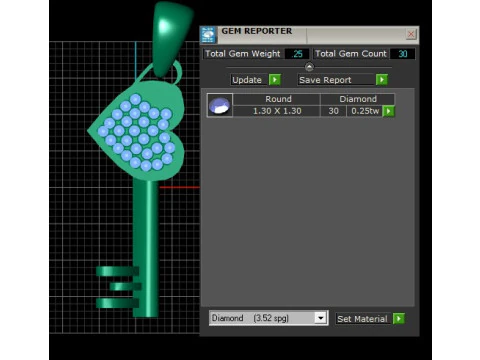Click the Set Material button label
Viewport: 480px width, 360px height.
click(x=362, y=319)
